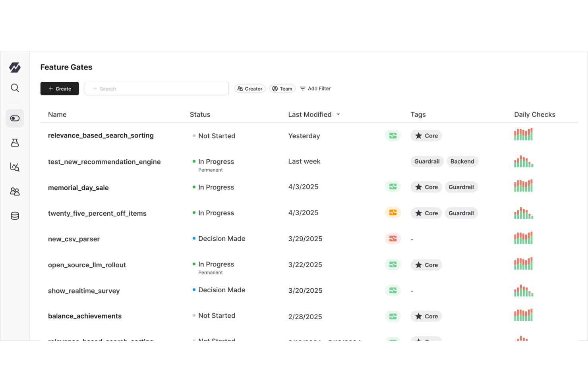This screenshot has height=392, width=588.
Task: Click Core tag on twenty_five_percent_off_items row
Action: 426,213
